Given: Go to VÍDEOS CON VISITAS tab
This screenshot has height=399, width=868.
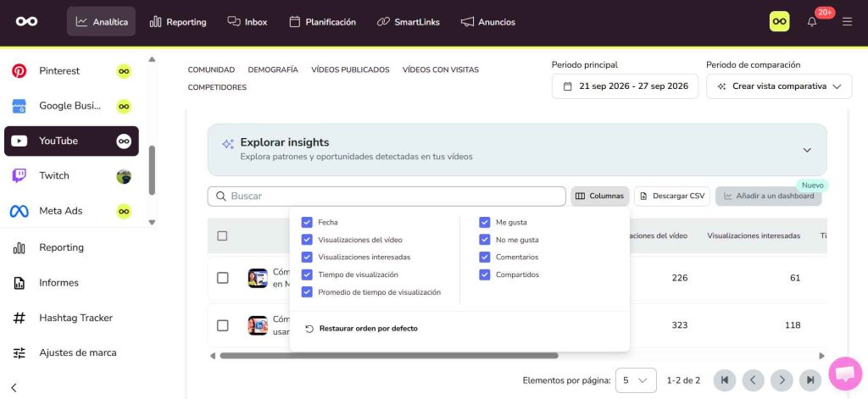Looking at the screenshot, I should (x=441, y=69).
